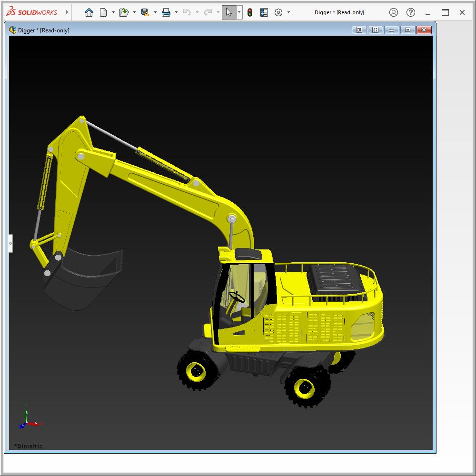Expand the dropdown arrow beside the New icon
The width and height of the screenshot is (476, 476).
click(113, 12)
